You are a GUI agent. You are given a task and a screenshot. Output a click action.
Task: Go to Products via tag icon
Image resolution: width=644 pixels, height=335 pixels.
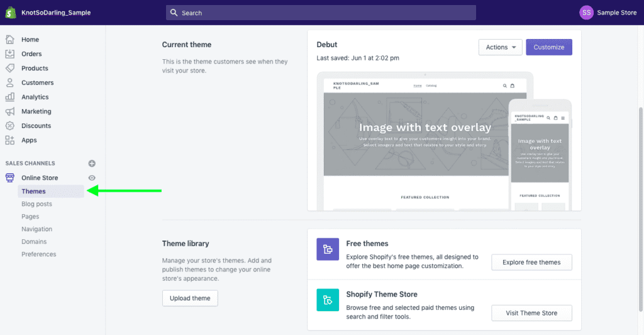[10, 68]
